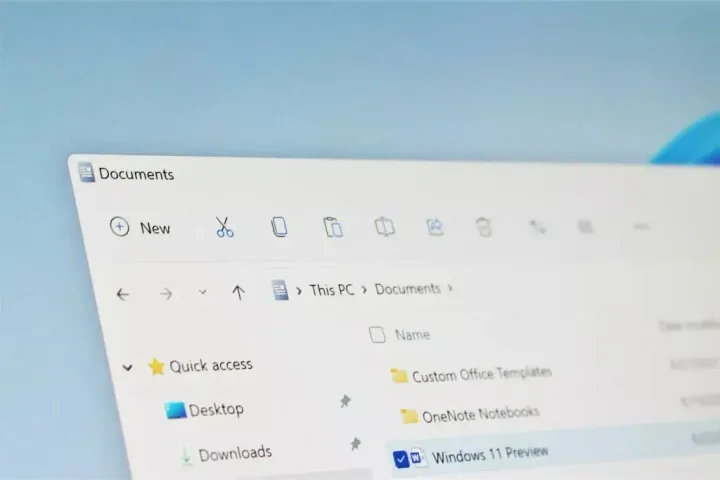Click the Delete trash can icon
The width and height of the screenshot is (720, 480).
point(484,227)
